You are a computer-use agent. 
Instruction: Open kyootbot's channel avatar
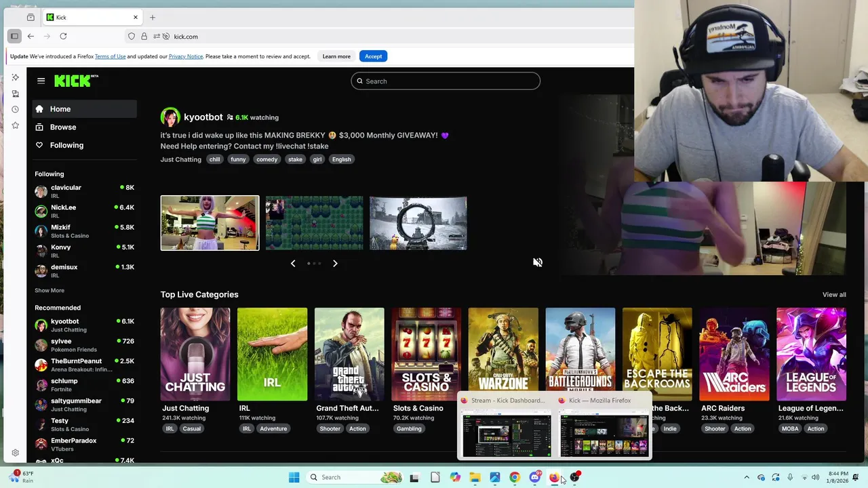click(x=170, y=117)
